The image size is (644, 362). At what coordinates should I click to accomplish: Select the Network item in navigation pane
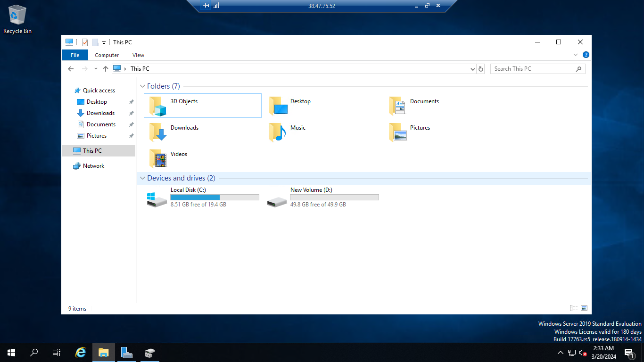[x=93, y=165]
